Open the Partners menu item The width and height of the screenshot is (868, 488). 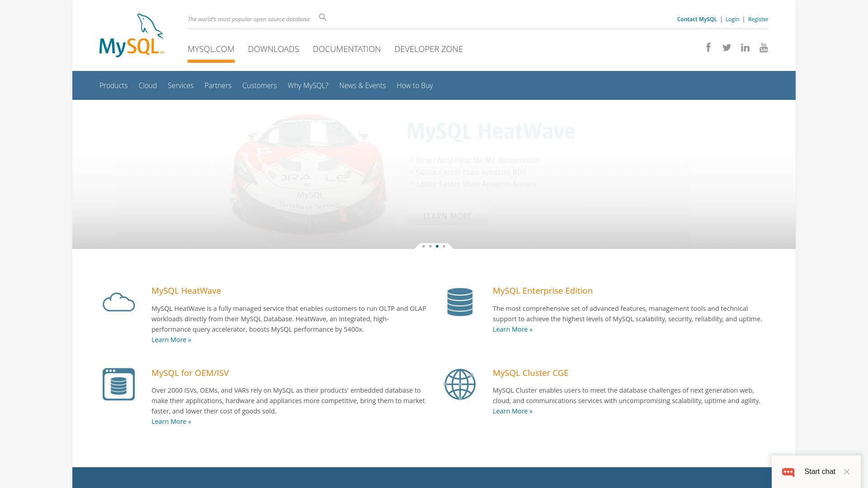tap(218, 85)
